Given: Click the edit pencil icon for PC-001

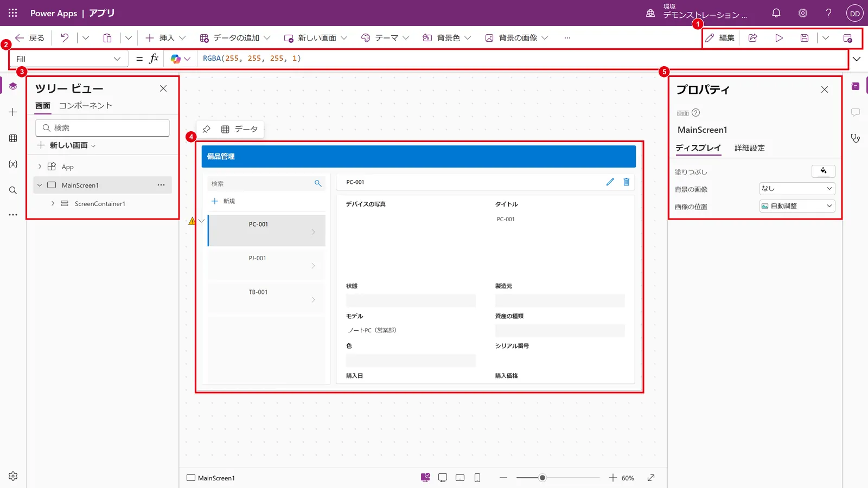Looking at the screenshot, I should 610,182.
